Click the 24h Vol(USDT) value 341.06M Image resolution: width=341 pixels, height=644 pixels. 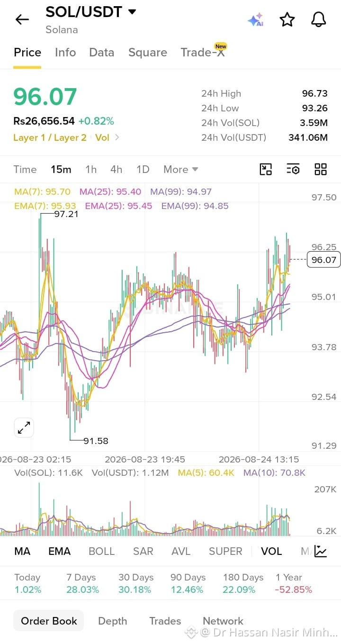pos(308,137)
